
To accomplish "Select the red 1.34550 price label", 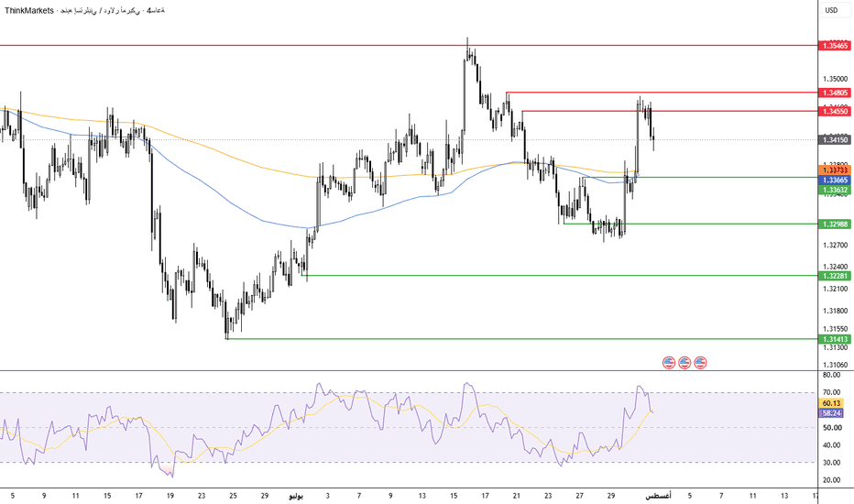I will [835, 112].
